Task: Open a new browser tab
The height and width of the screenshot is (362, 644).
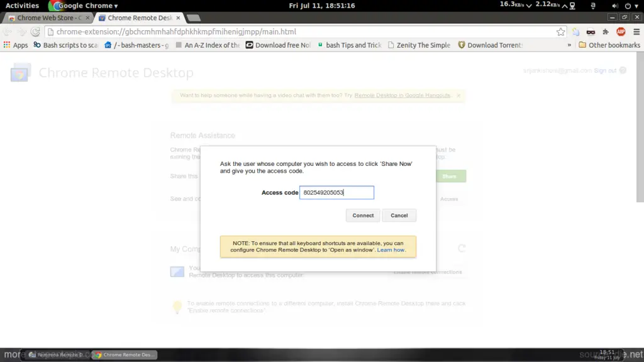Action: coord(194,18)
